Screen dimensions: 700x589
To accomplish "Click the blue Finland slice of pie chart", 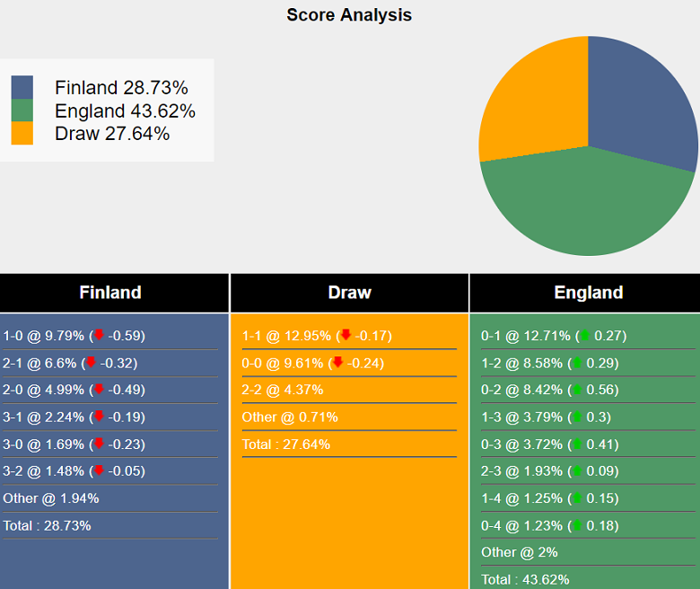I will (x=637, y=99).
